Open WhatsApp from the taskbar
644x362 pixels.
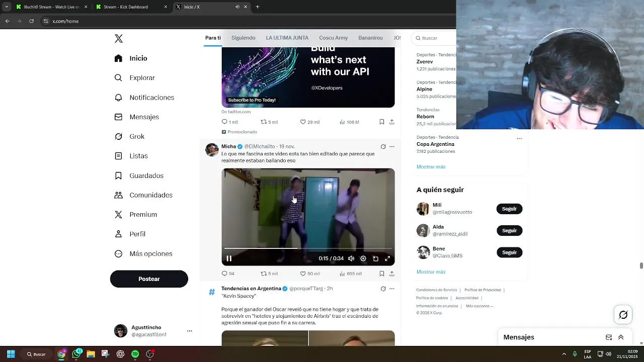(x=76, y=354)
